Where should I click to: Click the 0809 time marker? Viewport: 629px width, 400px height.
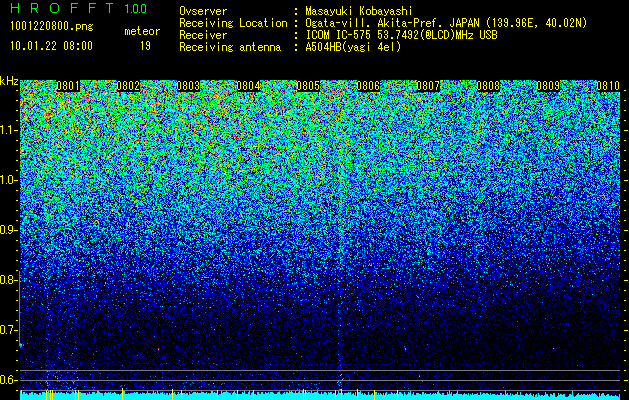click(548, 86)
